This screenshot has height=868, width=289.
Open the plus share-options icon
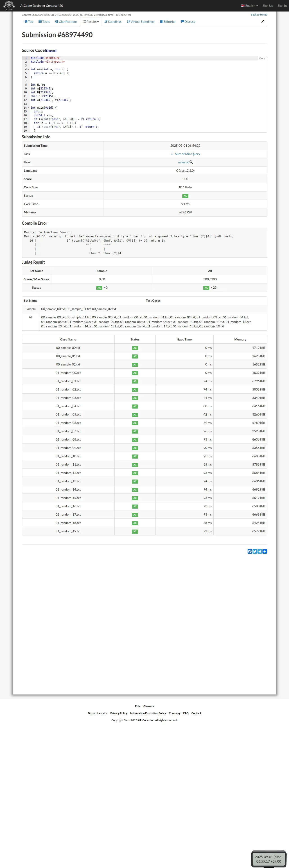[265, 551]
